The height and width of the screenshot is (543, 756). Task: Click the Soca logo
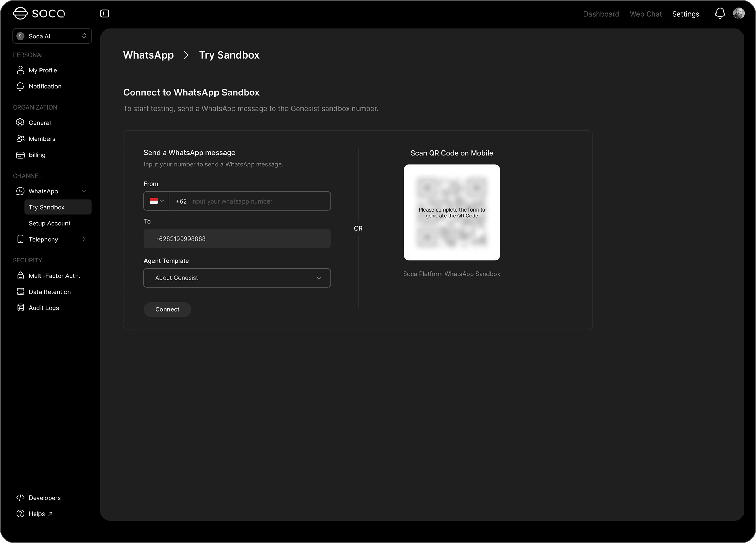click(39, 14)
